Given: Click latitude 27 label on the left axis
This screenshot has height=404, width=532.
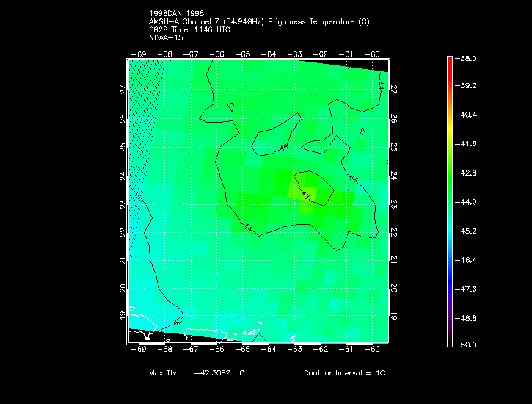Looking at the screenshot, I should (x=122, y=88).
